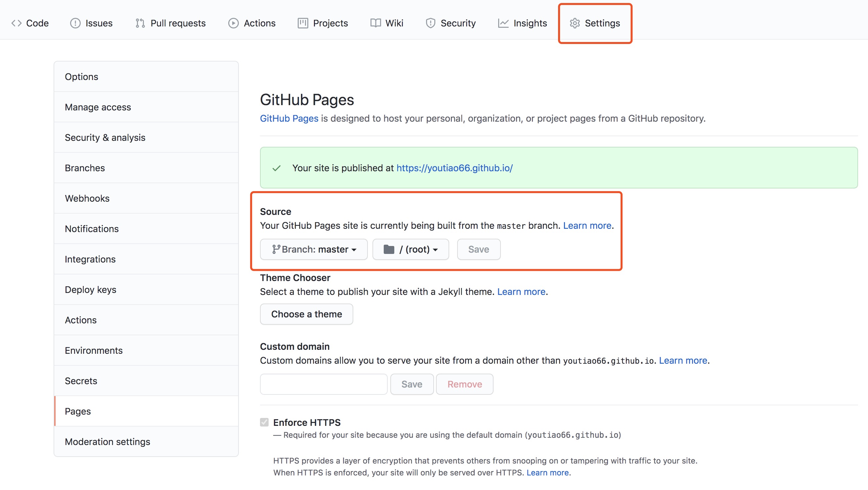This screenshot has width=868, height=490.
Task: Select Actions in the settings sidebar
Action: [x=146, y=320]
